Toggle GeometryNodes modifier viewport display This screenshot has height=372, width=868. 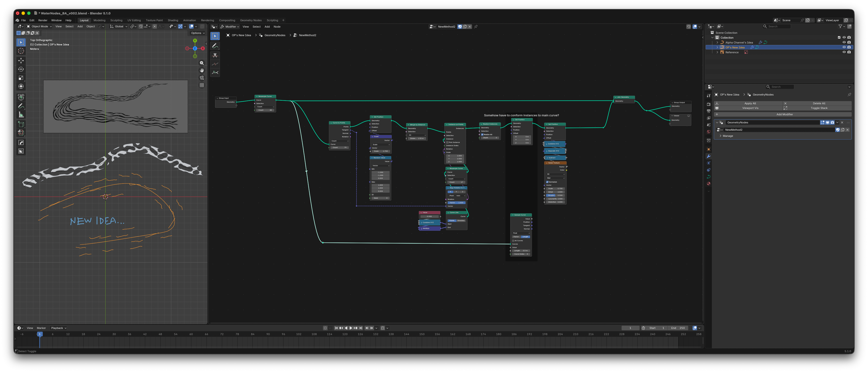pyautogui.click(x=828, y=123)
